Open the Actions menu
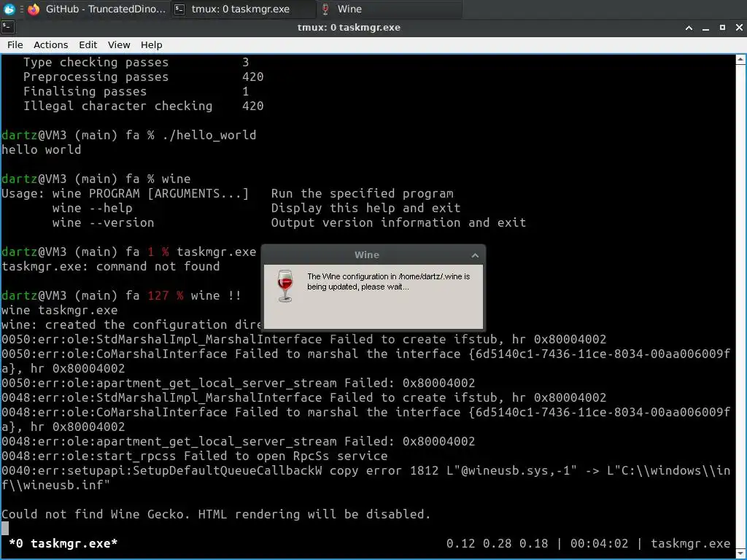 [x=50, y=44]
